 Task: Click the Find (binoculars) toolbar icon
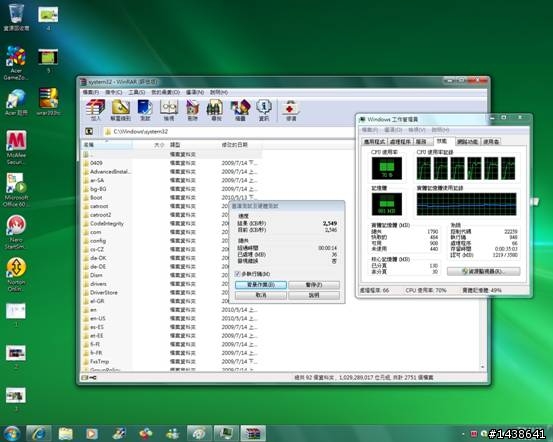[216, 110]
